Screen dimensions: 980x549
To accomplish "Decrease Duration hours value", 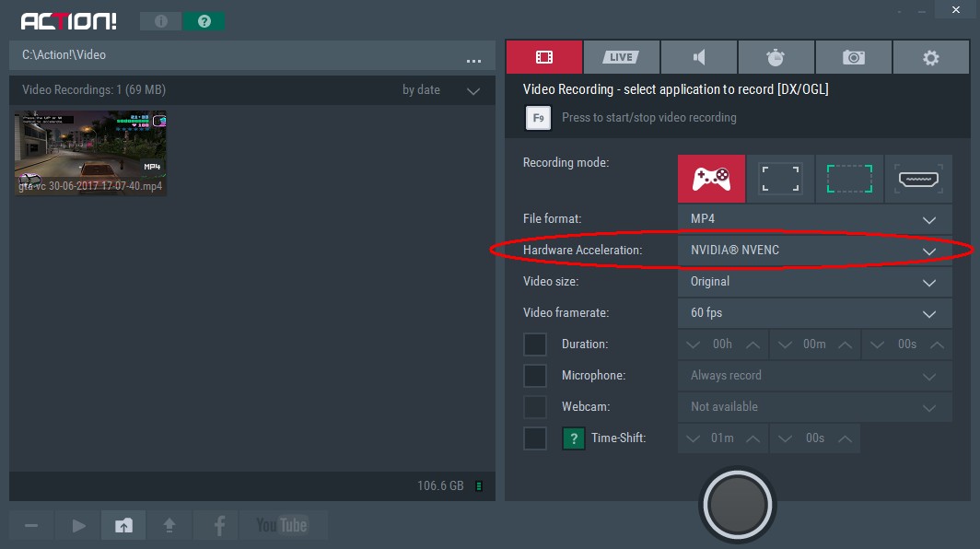I will [x=693, y=345].
